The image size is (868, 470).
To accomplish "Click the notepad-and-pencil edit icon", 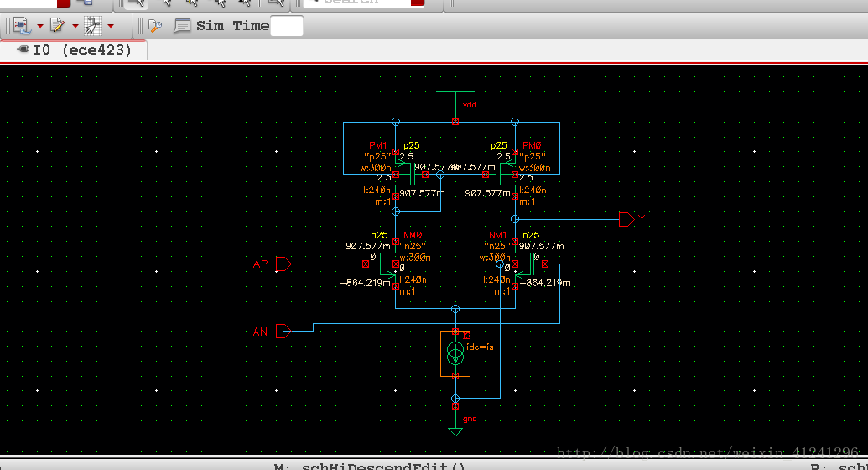I will pyautogui.click(x=58, y=26).
